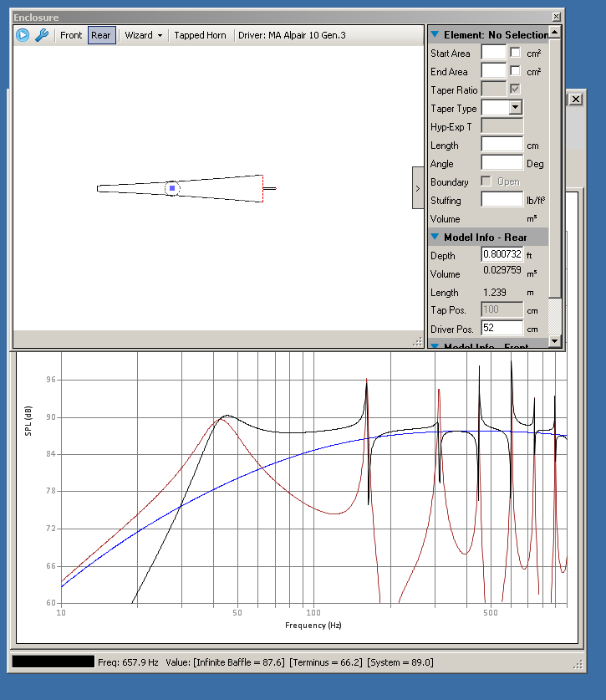Toggle the Taper Ratio checkbox
Viewport: 606px width, 700px height.
tap(515, 89)
